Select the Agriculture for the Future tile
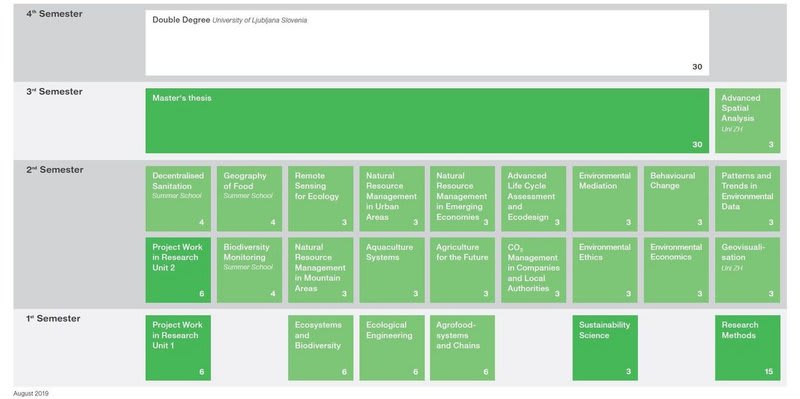800x399 pixels. point(462,270)
